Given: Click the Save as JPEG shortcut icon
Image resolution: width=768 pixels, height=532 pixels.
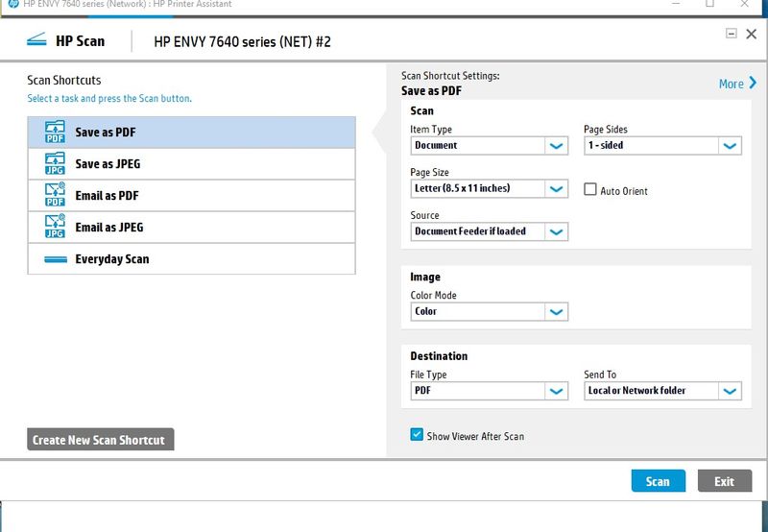Looking at the screenshot, I should pos(55,164).
